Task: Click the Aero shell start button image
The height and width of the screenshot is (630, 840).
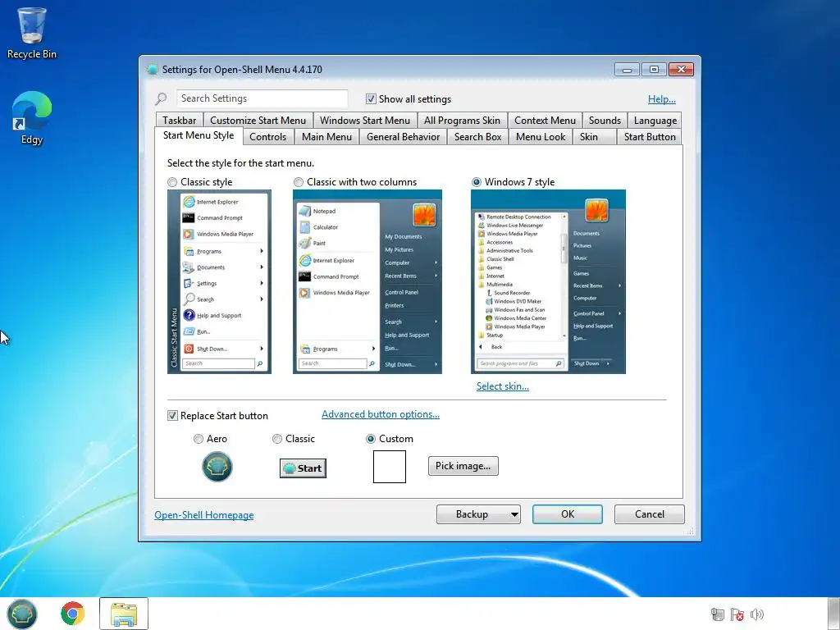Action: point(217,467)
